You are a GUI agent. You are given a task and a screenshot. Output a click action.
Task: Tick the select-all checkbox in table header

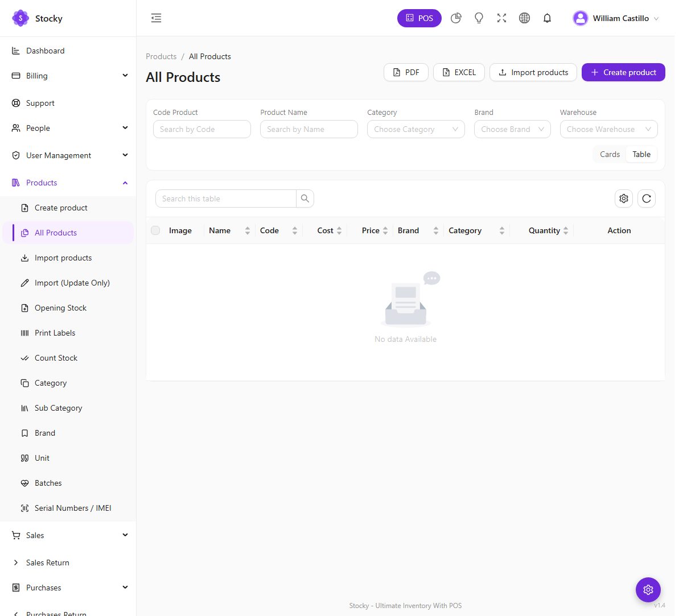pyautogui.click(x=155, y=230)
